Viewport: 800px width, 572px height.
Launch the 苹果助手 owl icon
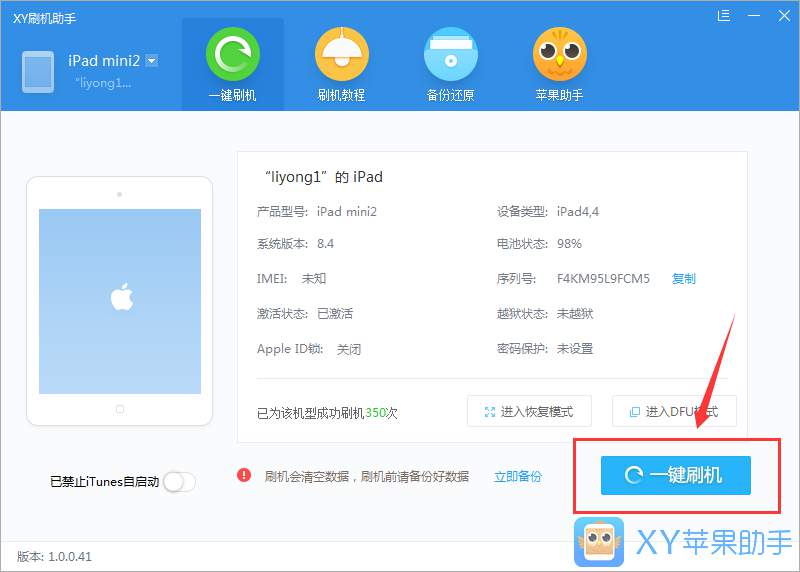coord(560,54)
